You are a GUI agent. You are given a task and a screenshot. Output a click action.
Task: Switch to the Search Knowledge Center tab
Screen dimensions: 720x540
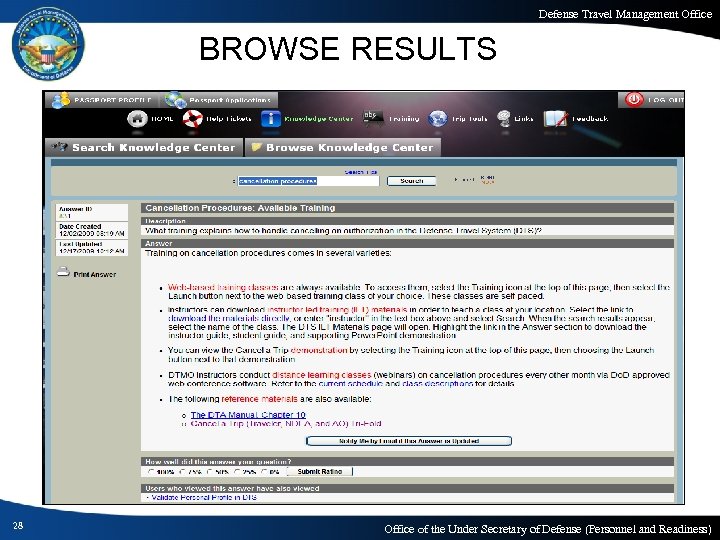144,147
